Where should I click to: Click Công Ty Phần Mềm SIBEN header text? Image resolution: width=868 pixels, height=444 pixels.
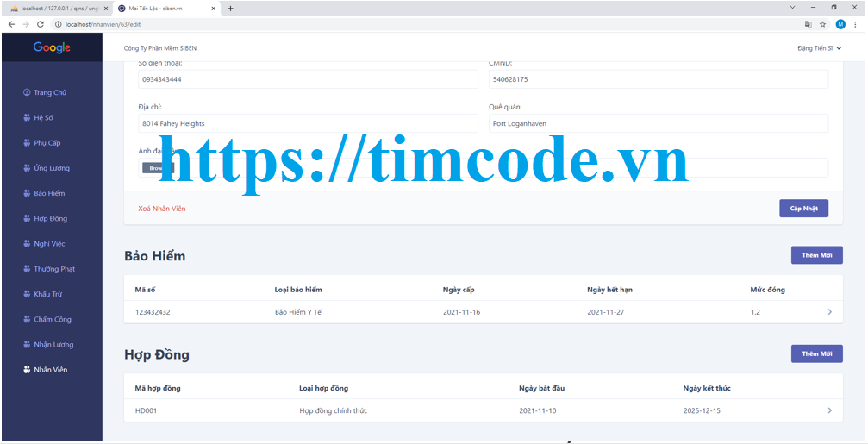(160, 48)
